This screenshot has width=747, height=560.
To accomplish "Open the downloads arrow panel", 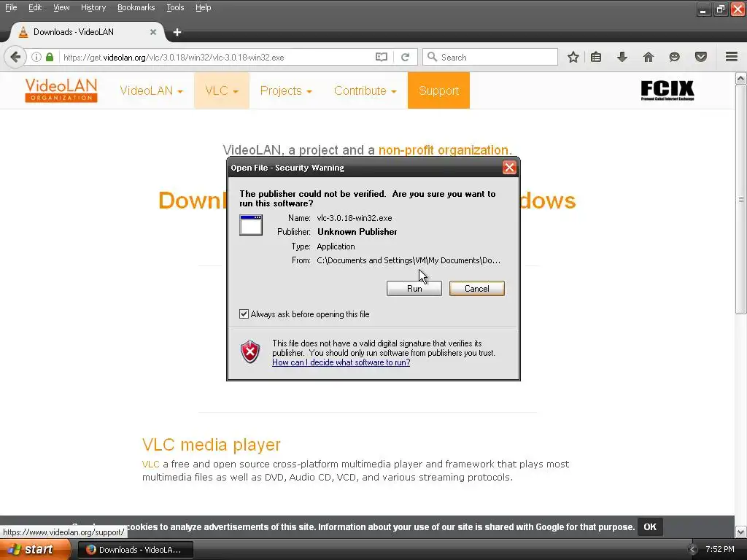I will click(622, 57).
